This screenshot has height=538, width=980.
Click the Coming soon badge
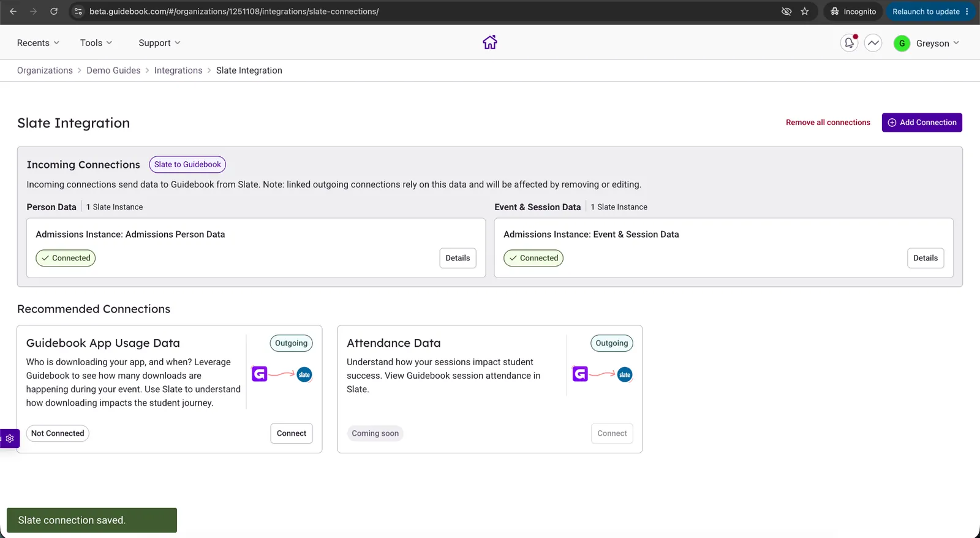tap(375, 433)
